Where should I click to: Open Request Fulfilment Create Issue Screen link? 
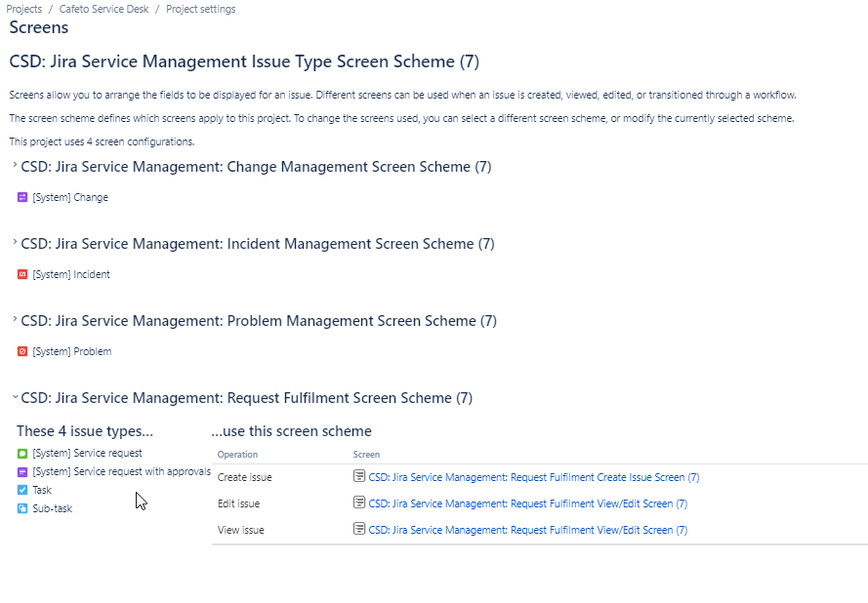coord(534,477)
